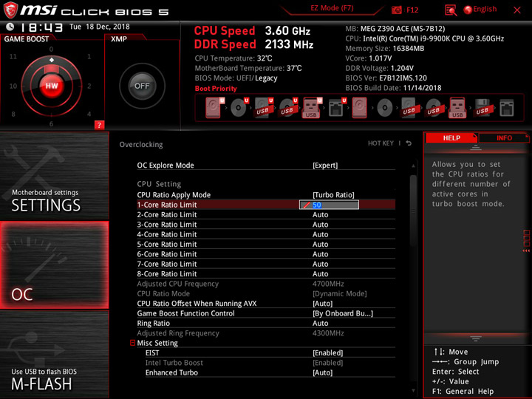The height and width of the screenshot is (399, 532).
Task: Click the 1-Core Ratio Limit input field
Action: click(329, 205)
